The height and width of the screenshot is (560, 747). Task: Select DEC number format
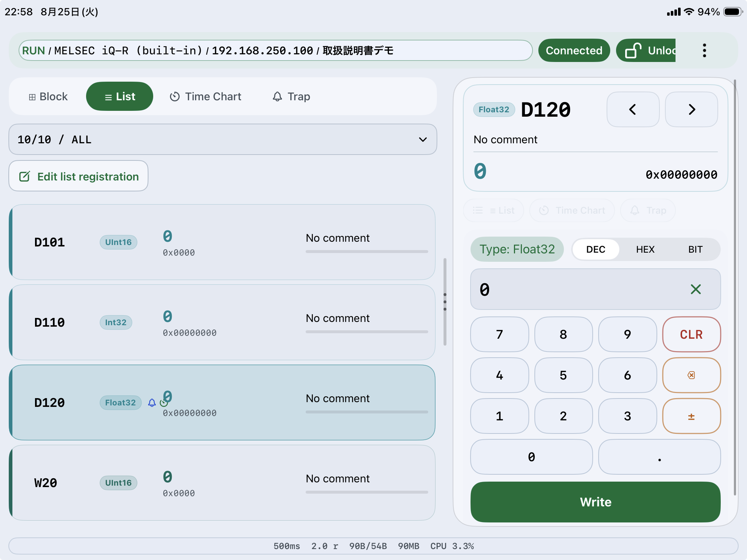pos(596,249)
